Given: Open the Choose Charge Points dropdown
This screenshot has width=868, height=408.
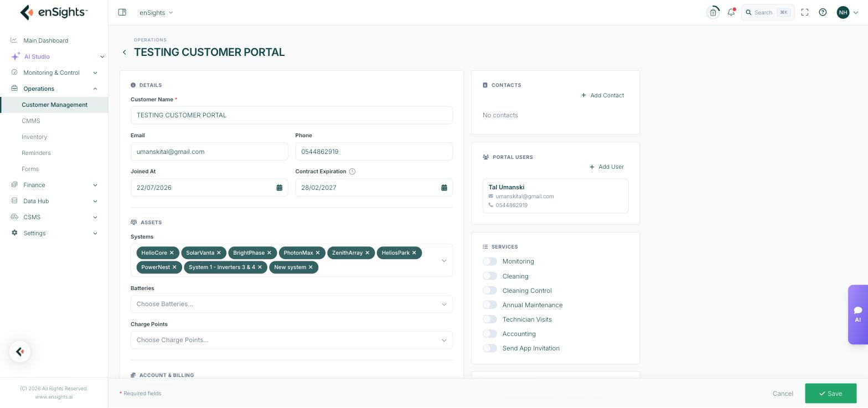Looking at the screenshot, I should [292, 340].
